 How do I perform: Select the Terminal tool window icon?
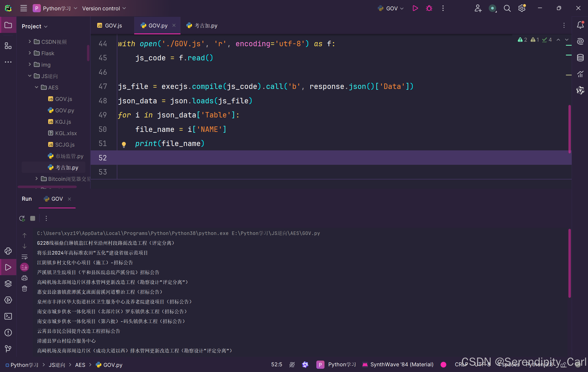pyautogui.click(x=8, y=316)
